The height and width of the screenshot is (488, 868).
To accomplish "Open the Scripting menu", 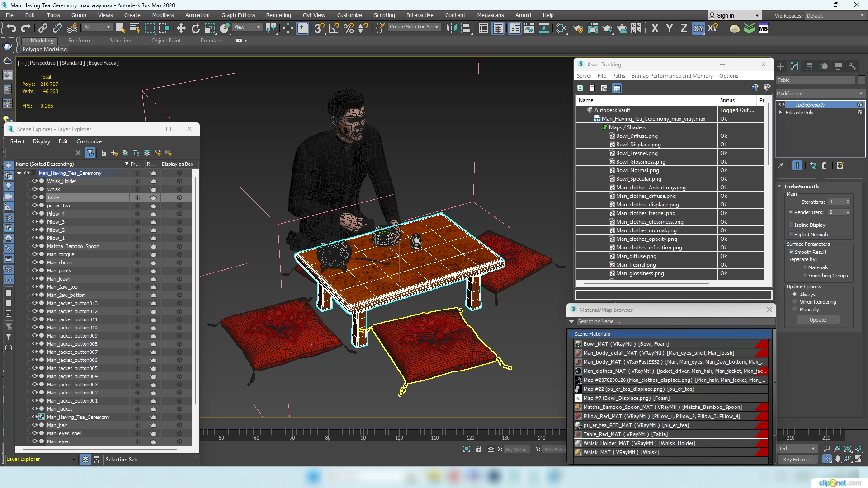I will click(x=384, y=15).
